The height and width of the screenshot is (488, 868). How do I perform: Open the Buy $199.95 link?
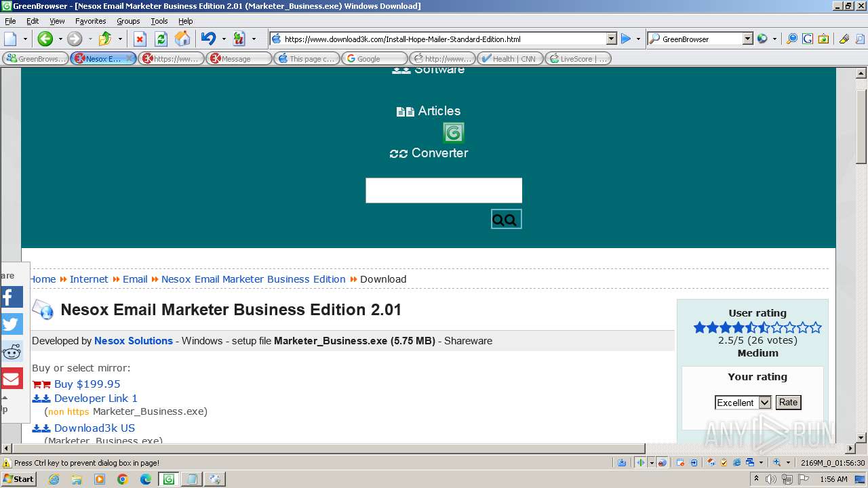[87, 384]
